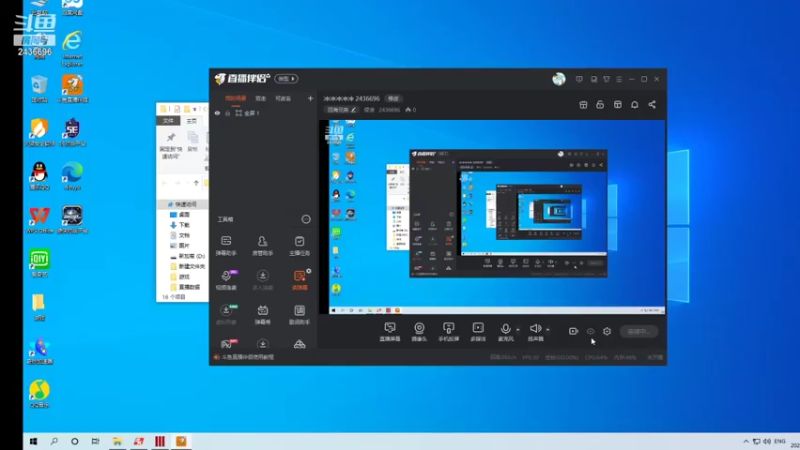Open the Microsoft Edge desktop icon
Screen dimensions: 800x450
(72, 177)
